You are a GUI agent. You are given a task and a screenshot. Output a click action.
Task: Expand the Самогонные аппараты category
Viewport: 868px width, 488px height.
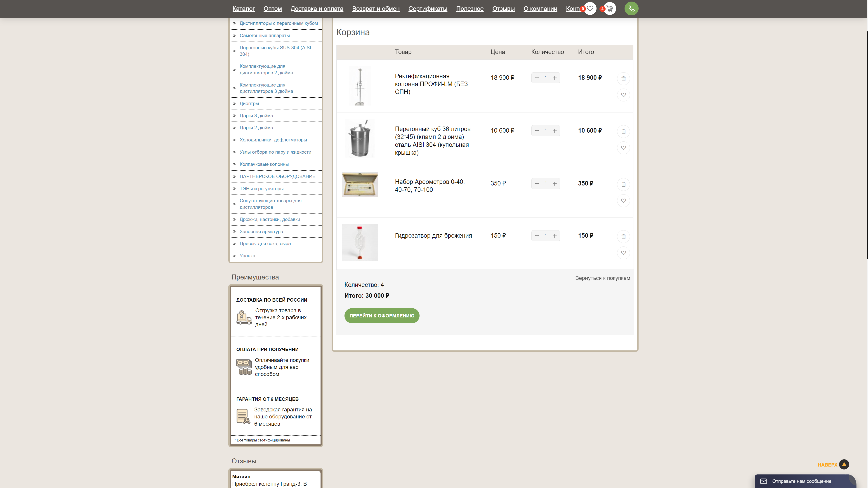[x=264, y=35]
